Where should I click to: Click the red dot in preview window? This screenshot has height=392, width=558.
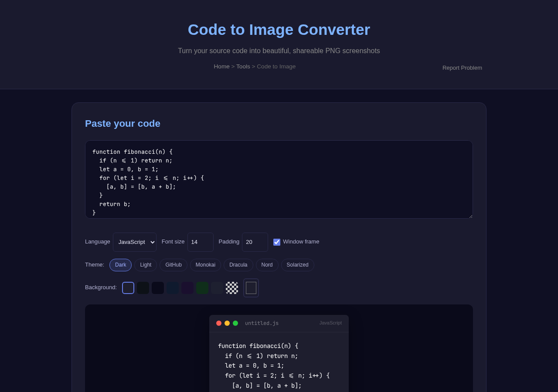(x=219, y=323)
